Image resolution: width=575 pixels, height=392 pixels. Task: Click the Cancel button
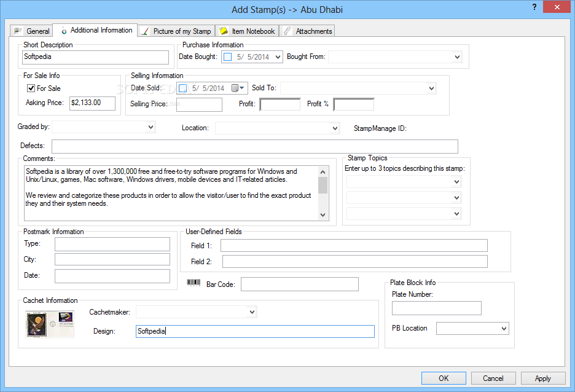[x=493, y=378]
